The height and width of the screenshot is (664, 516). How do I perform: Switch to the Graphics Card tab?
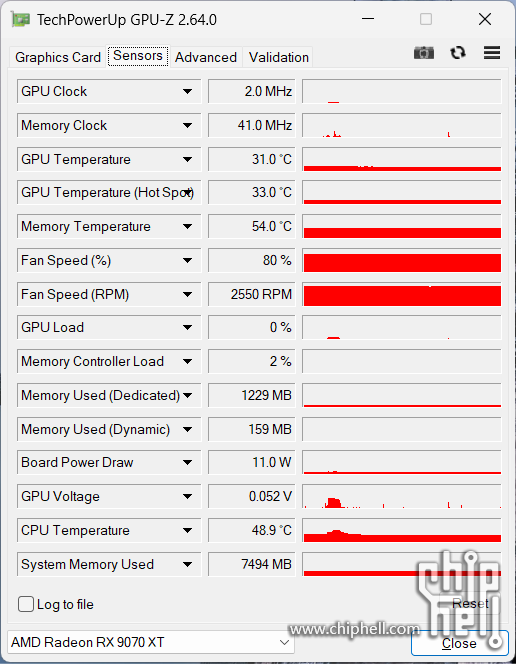[58, 57]
